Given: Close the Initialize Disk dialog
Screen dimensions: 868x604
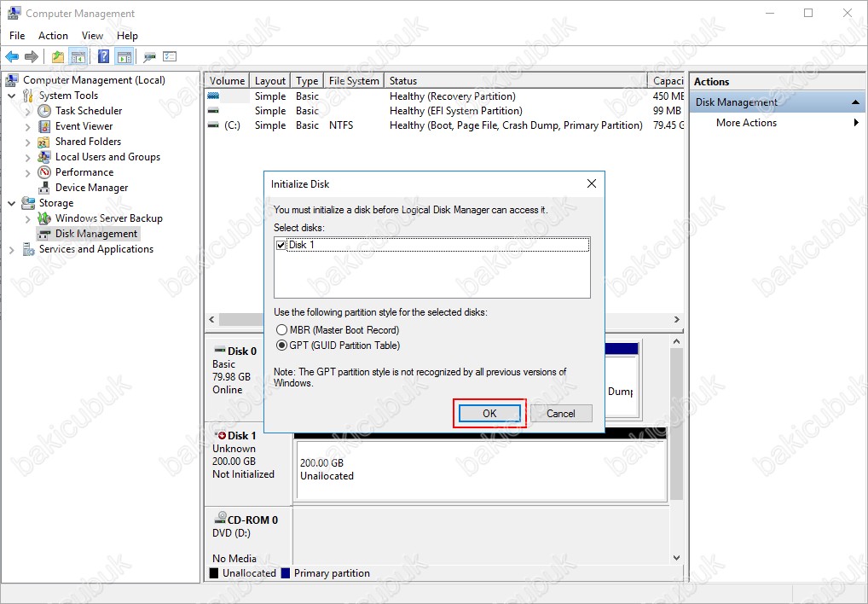Looking at the screenshot, I should [591, 183].
